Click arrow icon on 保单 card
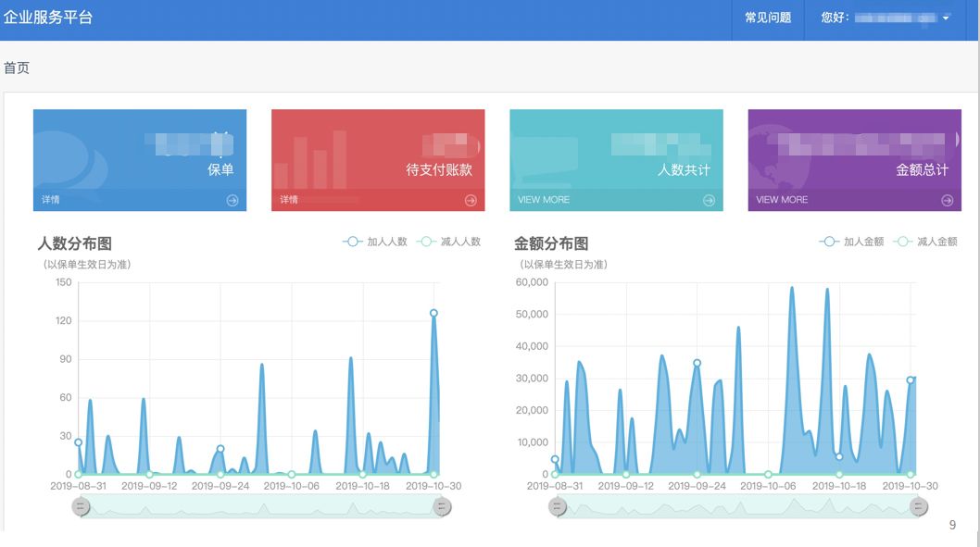The width and height of the screenshot is (980, 547). 232,200
